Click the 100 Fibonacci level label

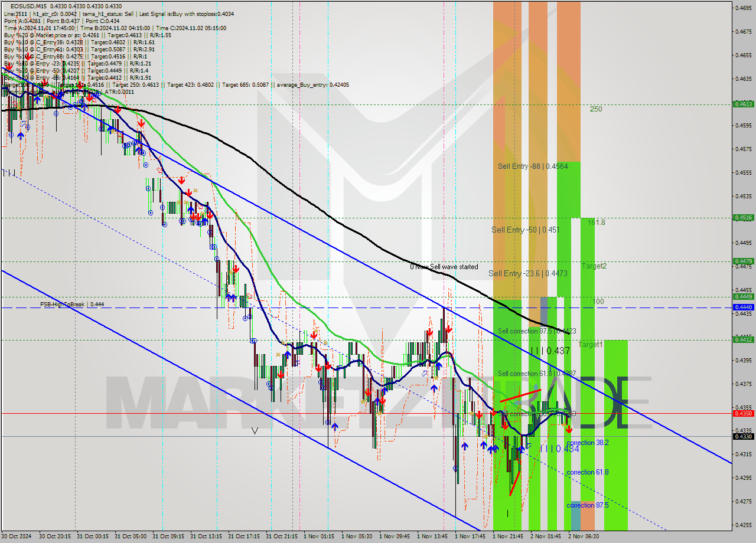click(598, 302)
